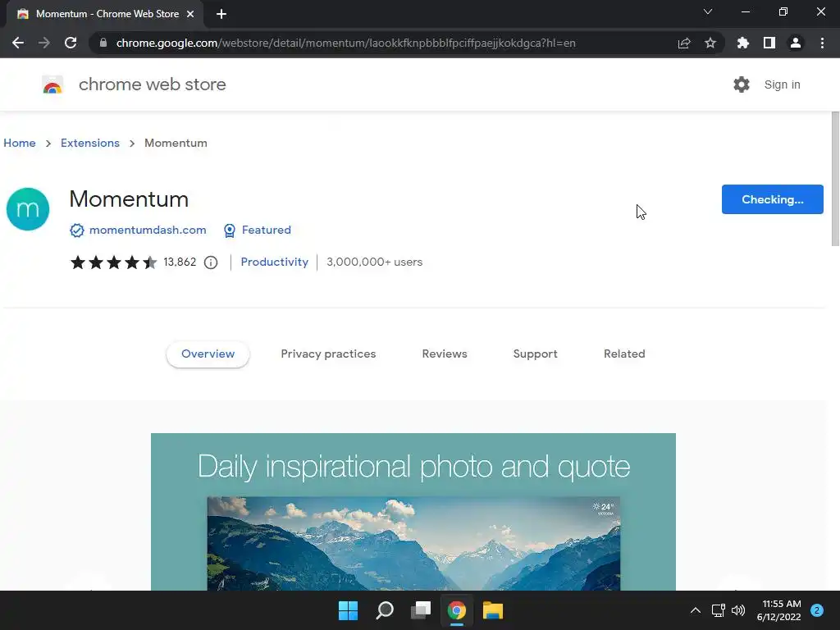Visit the momentumdash.com publisher link

tap(148, 230)
